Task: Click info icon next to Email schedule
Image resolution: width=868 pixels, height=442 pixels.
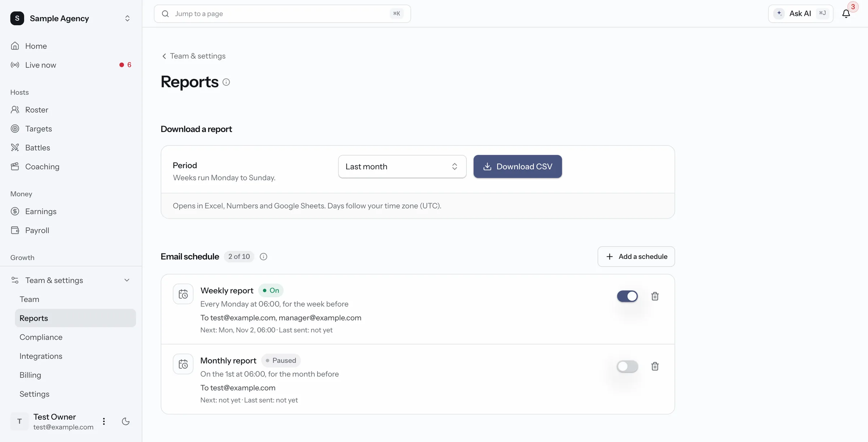Action: 263,256
